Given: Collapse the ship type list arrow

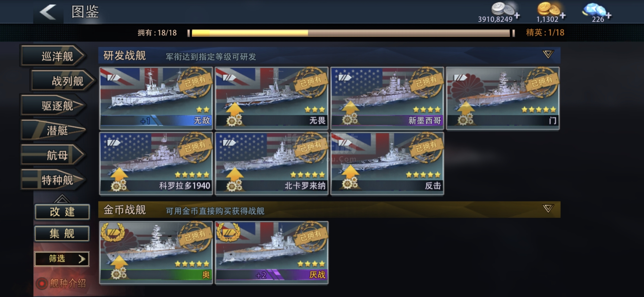Looking at the screenshot, I should point(62,198).
